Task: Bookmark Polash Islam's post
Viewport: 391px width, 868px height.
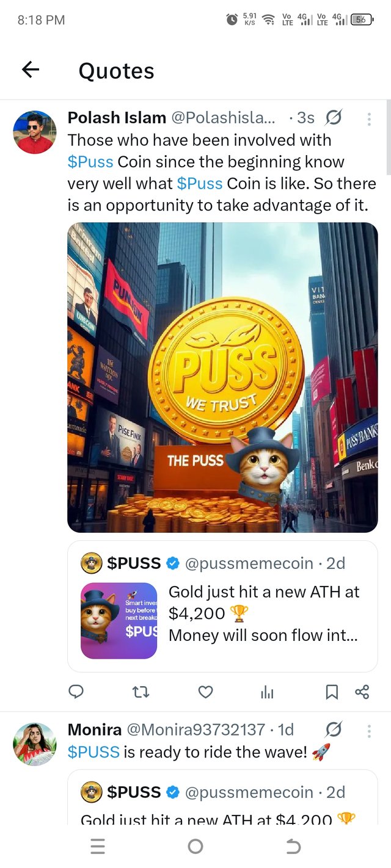Action: [x=332, y=692]
